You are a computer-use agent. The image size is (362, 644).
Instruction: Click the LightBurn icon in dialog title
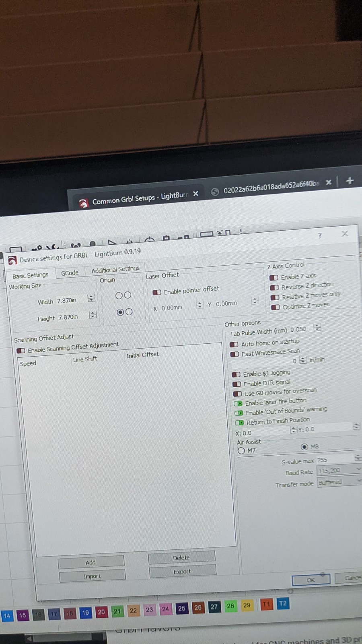point(12,260)
